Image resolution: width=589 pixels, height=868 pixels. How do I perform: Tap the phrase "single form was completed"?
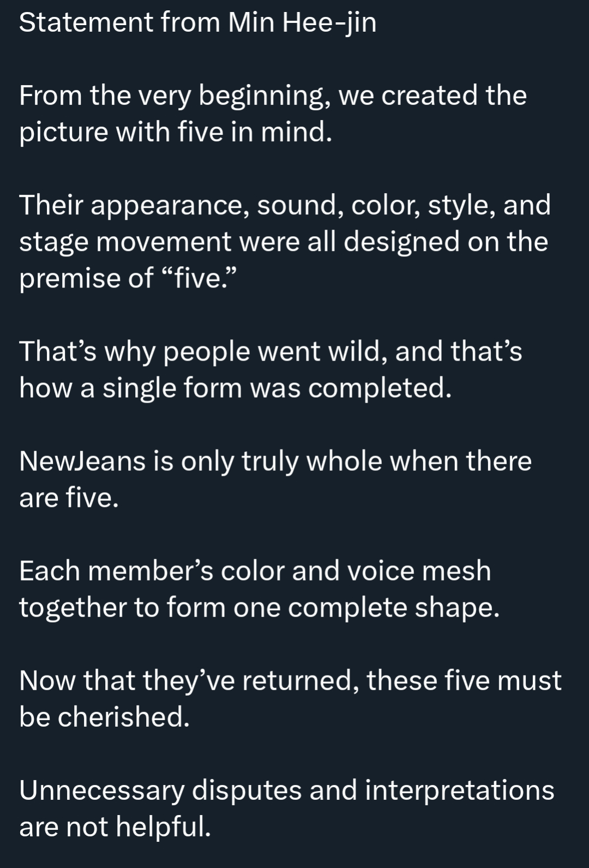point(277,388)
